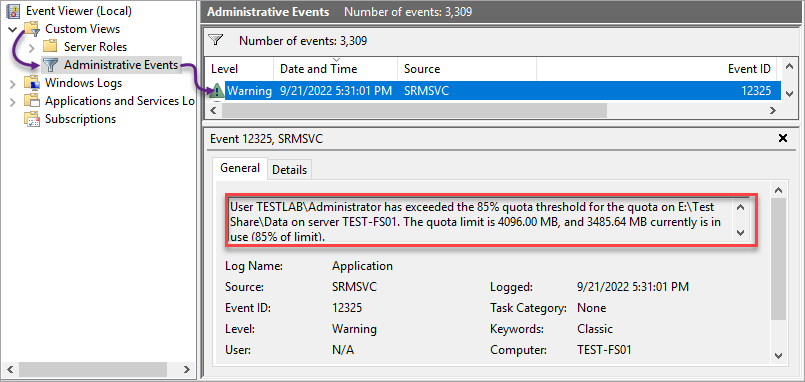
Task: Open Subscriptions in the tree
Action: click(80, 119)
